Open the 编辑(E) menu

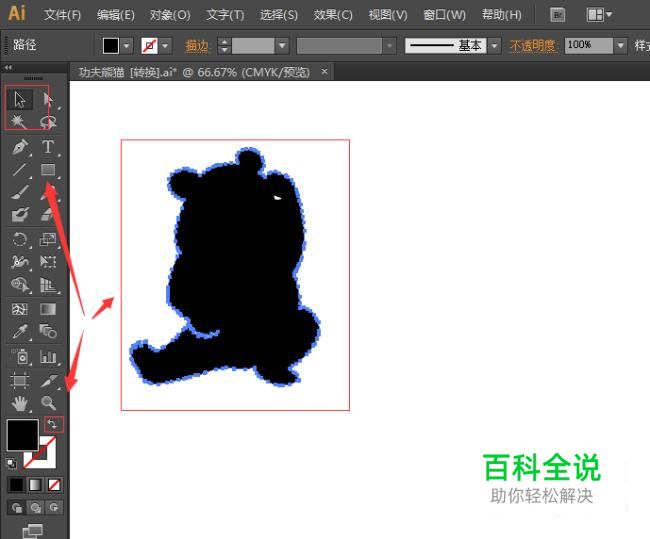116,15
